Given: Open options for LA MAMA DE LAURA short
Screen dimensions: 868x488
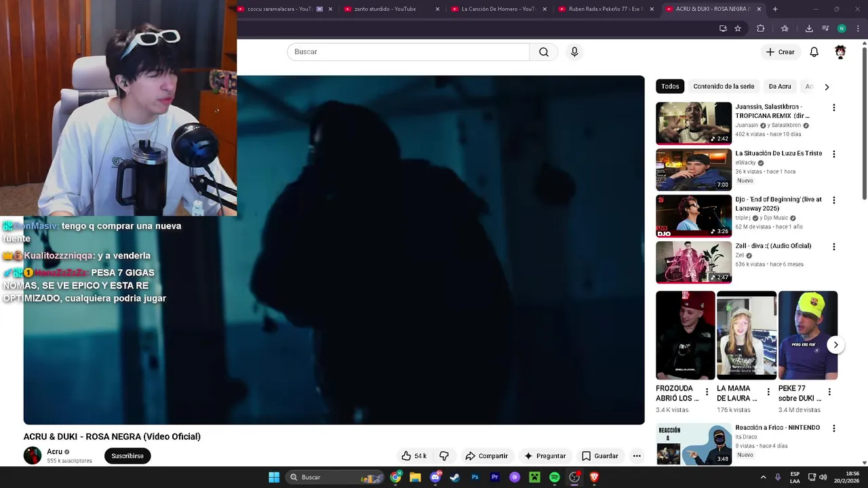Looking at the screenshot, I should tap(768, 392).
